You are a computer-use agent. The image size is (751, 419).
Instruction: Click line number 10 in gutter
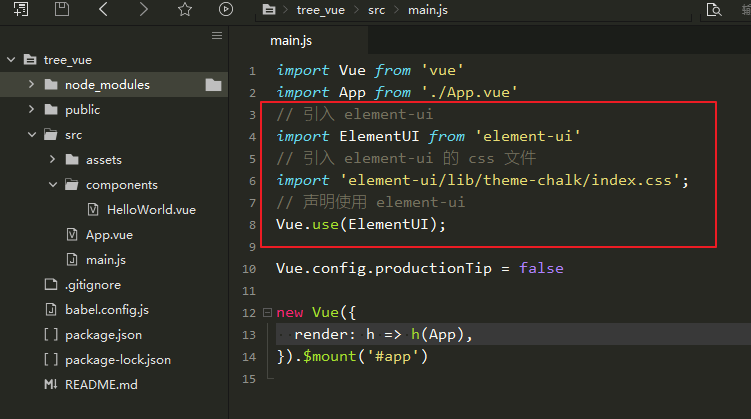click(x=249, y=269)
